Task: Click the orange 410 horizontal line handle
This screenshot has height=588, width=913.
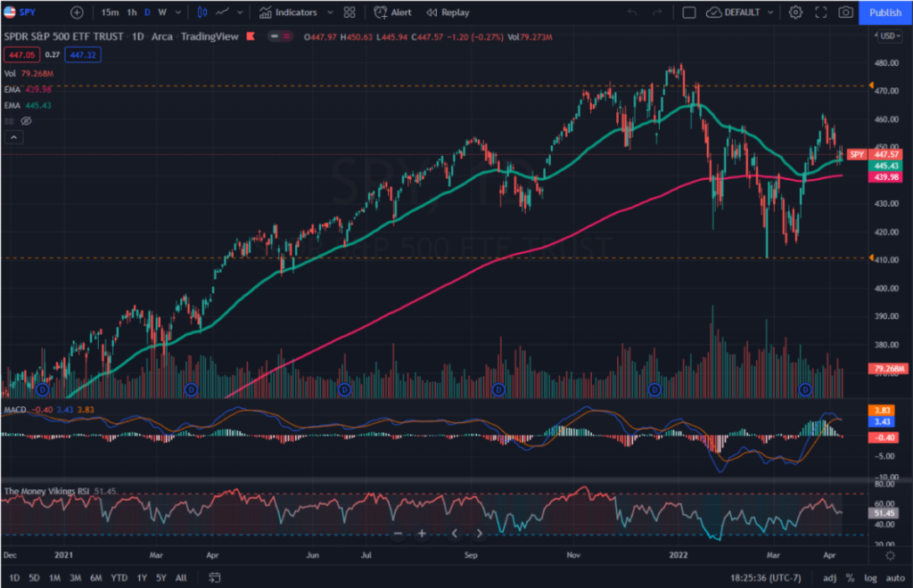Action: [872, 257]
